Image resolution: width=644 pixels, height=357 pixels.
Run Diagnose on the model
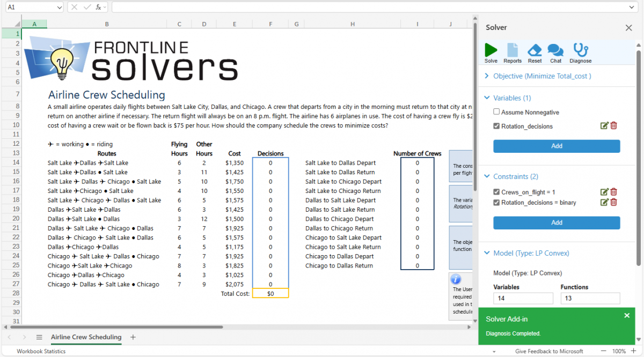(580, 52)
